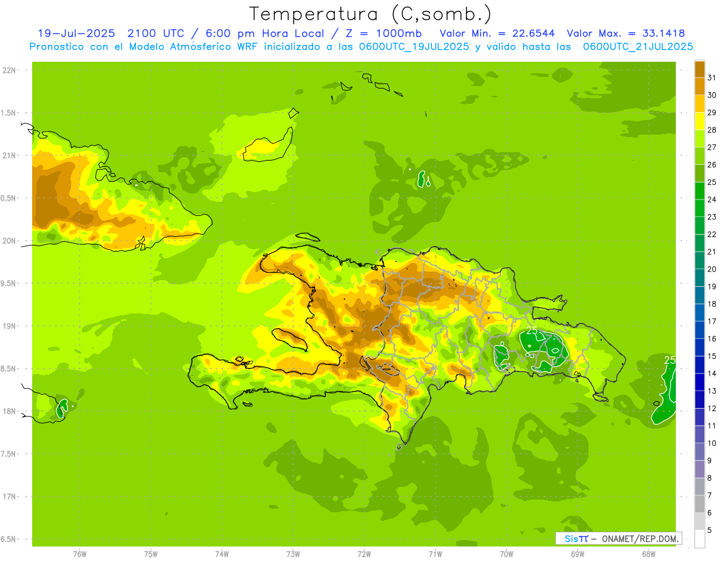The image size is (728, 562).
Task: Click the '20' color scale label
Action: coord(712,269)
